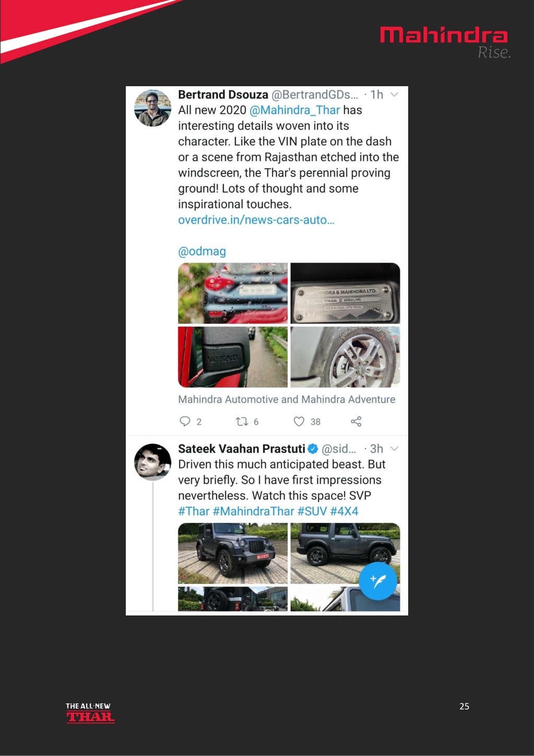Viewport: 534px width, 756px height.
Task: Open the THAR mirror photo thumbnail
Action: click(x=233, y=357)
